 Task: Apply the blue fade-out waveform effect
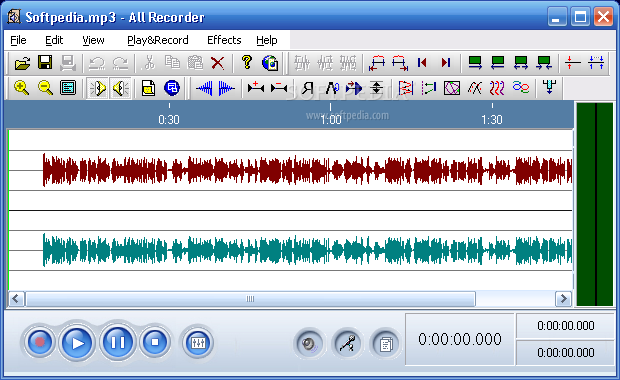(227, 88)
